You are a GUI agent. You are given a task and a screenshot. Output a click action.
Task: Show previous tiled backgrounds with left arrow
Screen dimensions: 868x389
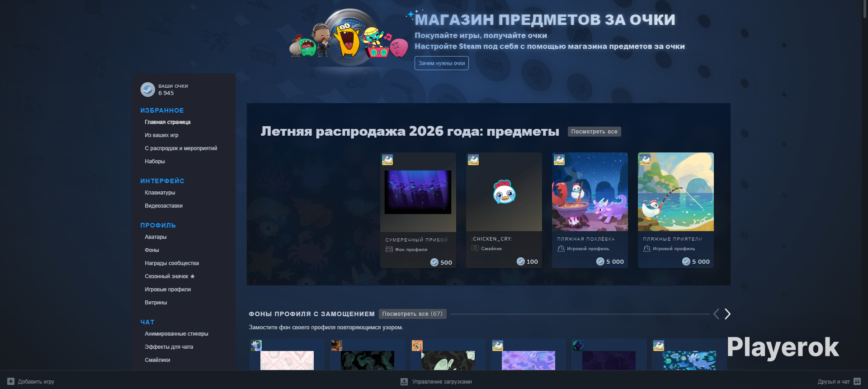tap(716, 314)
